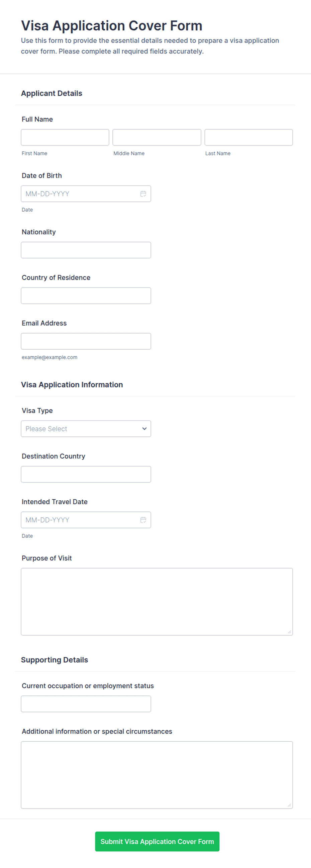Click the Date of Birth date field
311x868 pixels.
tap(86, 194)
